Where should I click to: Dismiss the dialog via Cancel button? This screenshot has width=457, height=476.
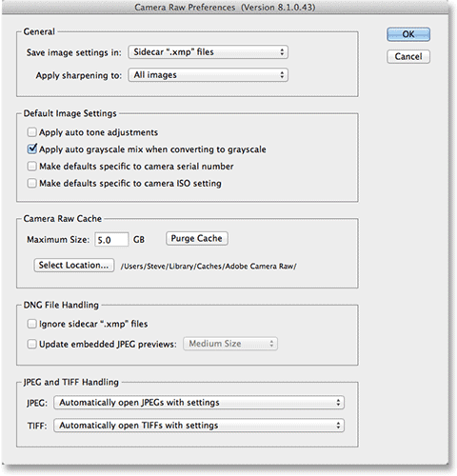click(x=408, y=56)
